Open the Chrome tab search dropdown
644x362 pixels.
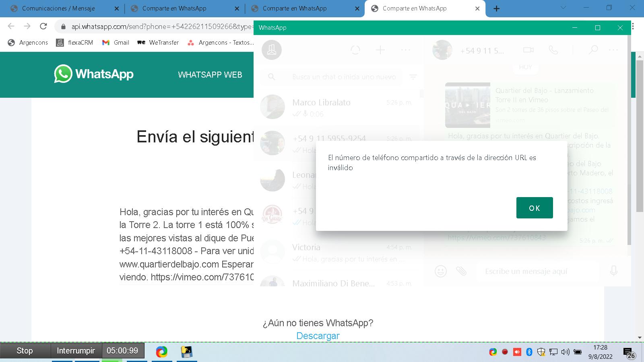tap(563, 8)
